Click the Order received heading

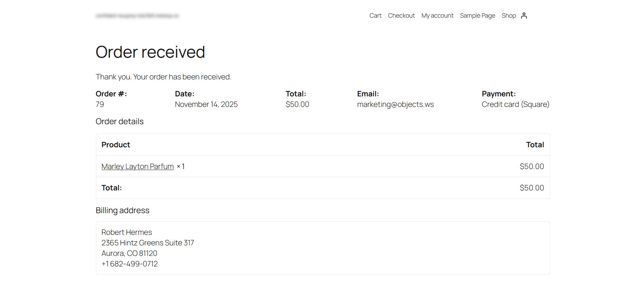point(150,52)
